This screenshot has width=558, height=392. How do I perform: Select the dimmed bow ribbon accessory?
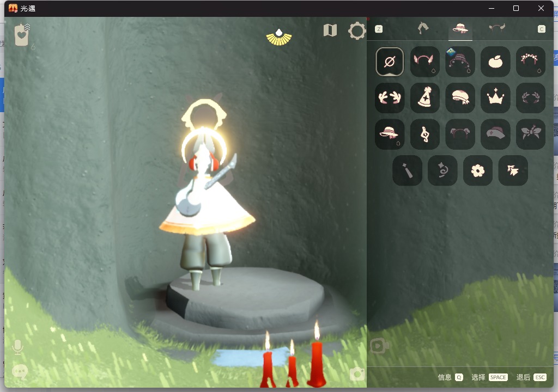530,134
